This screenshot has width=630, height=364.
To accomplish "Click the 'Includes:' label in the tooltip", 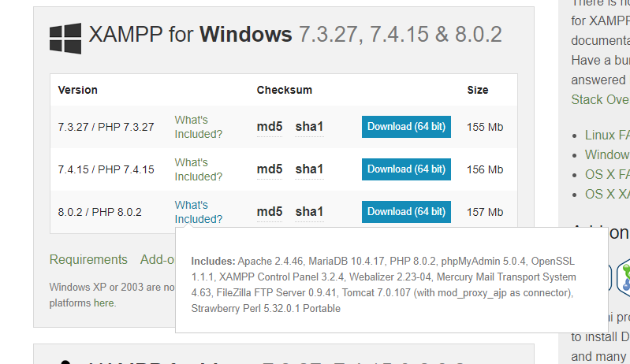I will pyautogui.click(x=213, y=262).
